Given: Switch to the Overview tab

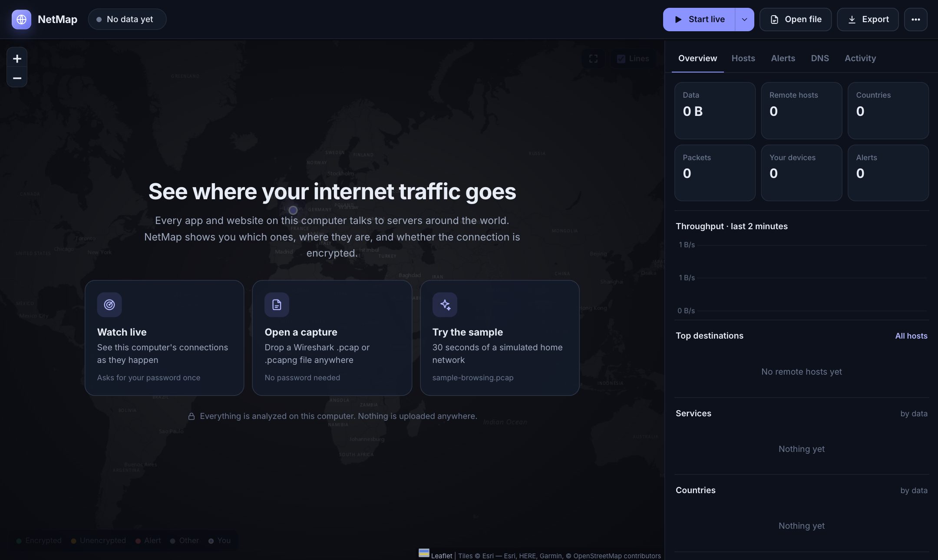Looking at the screenshot, I should pos(697,58).
